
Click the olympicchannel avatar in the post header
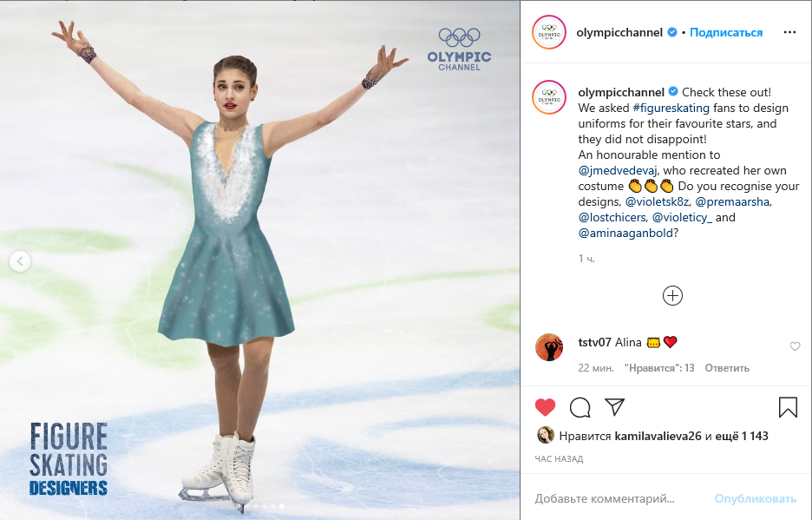click(549, 32)
